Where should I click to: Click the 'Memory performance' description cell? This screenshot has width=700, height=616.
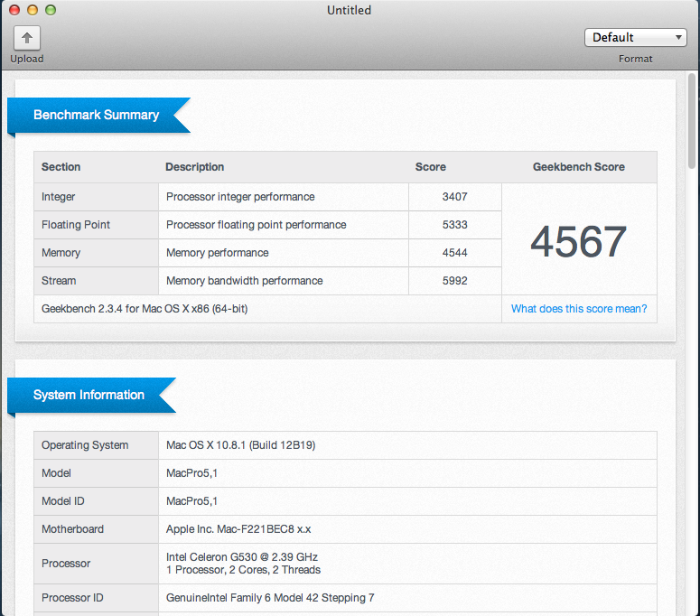284,253
